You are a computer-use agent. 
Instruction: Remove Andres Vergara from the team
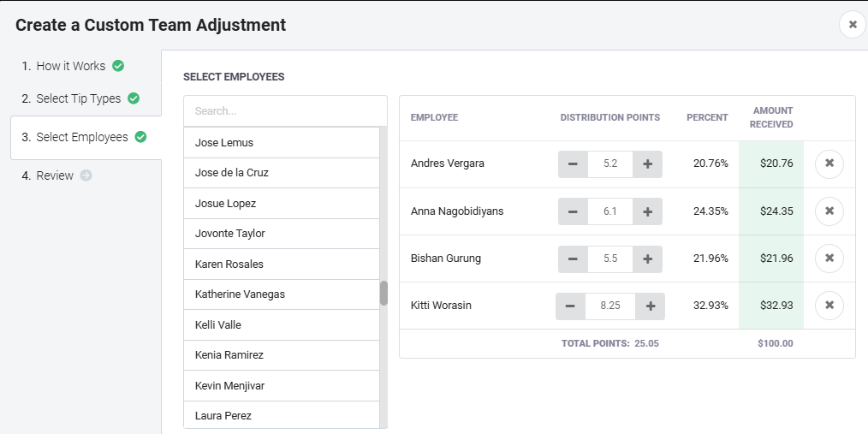coord(829,163)
